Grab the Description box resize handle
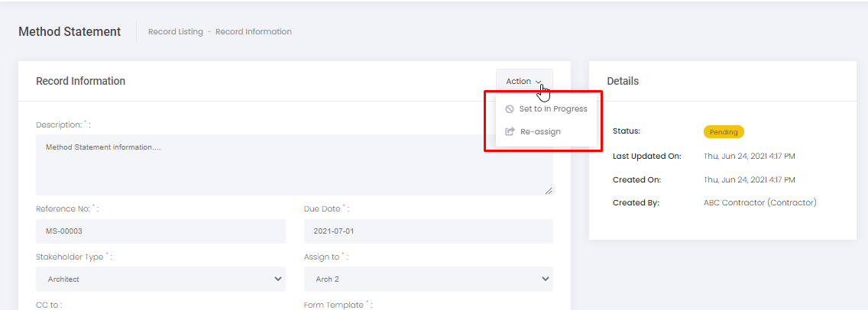868x310 pixels. pyautogui.click(x=548, y=190)
